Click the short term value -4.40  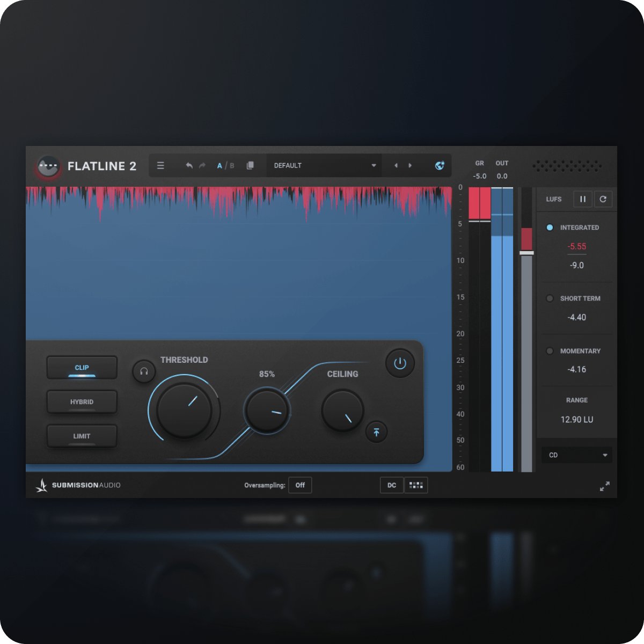pyautogui.click(x=577, y=317)
